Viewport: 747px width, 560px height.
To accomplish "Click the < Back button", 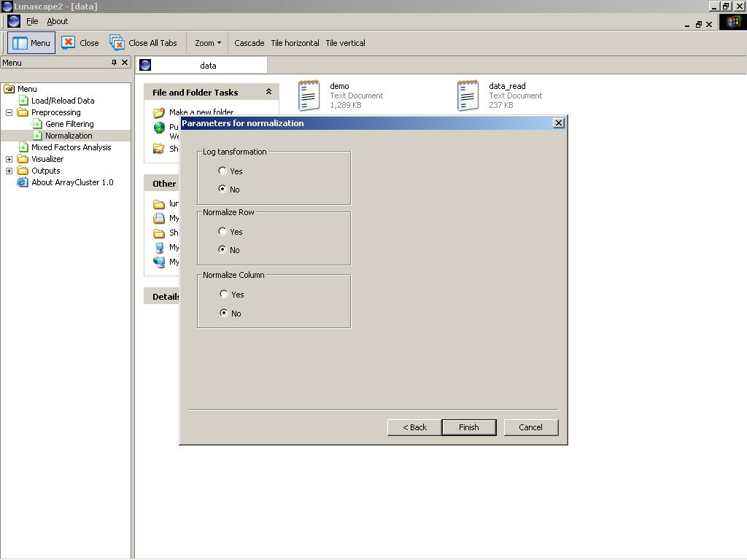I will pos(414,427).
